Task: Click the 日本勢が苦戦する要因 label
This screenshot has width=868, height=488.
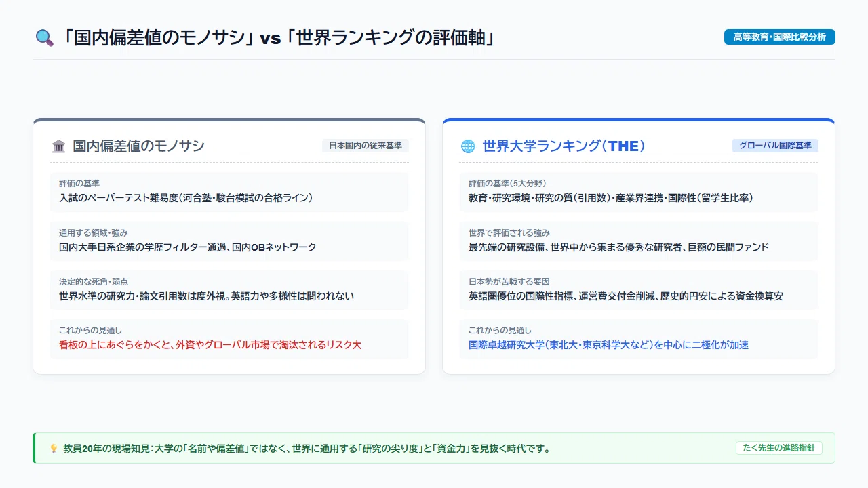Action: [x=509, y=281]
